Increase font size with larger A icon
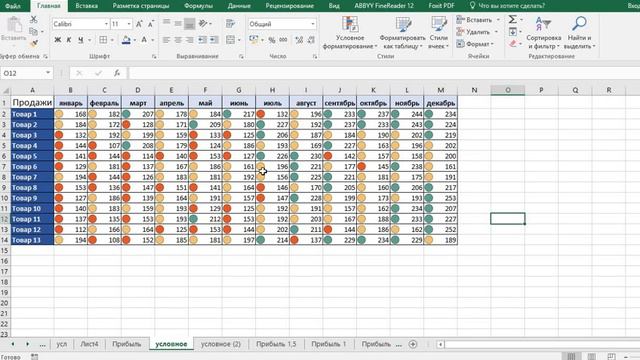Image resolution: width=640 pixels, height=360 pixels. (139, 24)
